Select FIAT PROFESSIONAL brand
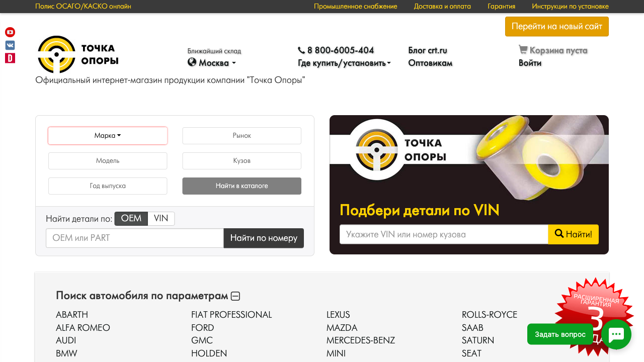The height and width of the screenshot is (362, 644). 231,315
